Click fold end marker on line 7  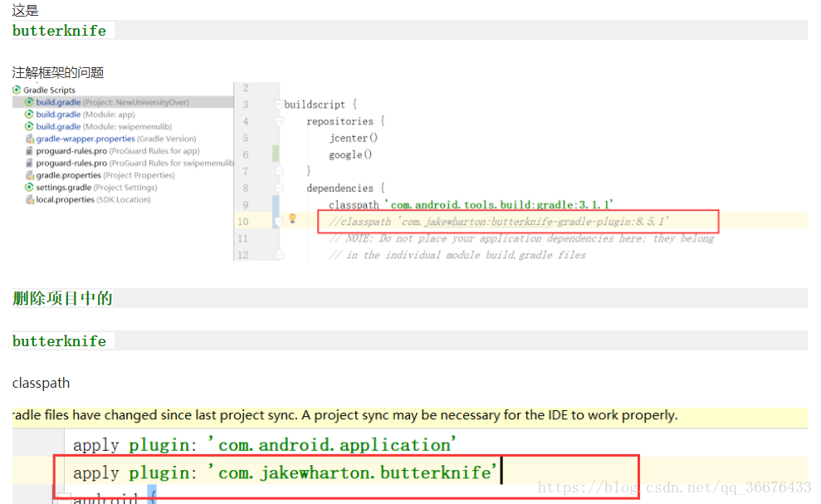279,171
